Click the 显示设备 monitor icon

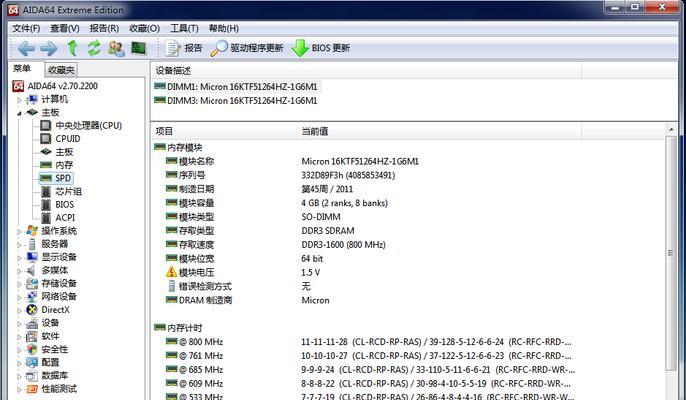click(x=32, y=257)
